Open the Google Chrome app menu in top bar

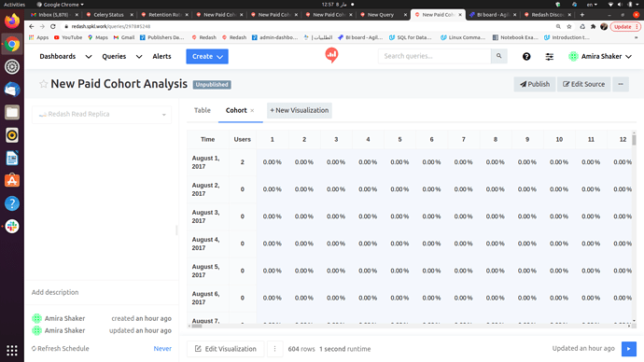[x=60, y=5]
